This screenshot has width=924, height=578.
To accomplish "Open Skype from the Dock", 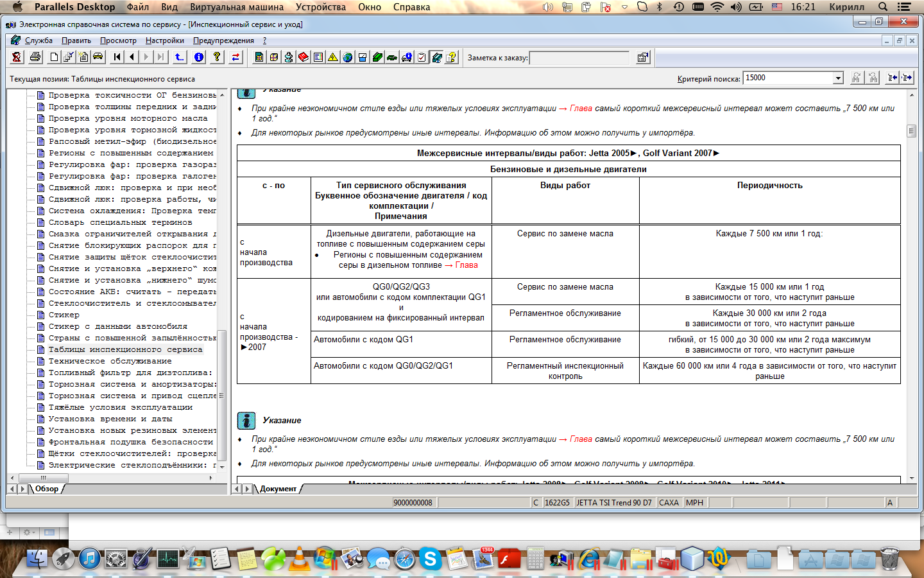I will coord(431,559).
